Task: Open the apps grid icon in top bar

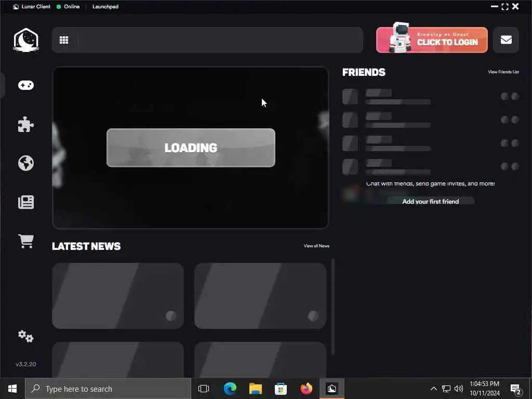Action: click(x=64, y=40)
